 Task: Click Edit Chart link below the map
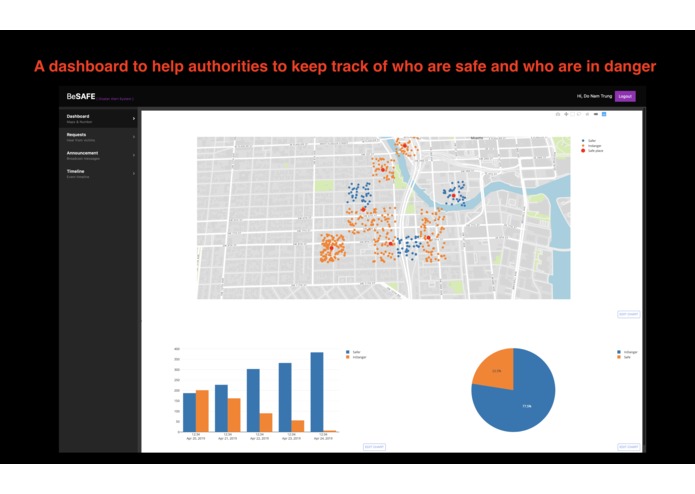coord(629,314)
